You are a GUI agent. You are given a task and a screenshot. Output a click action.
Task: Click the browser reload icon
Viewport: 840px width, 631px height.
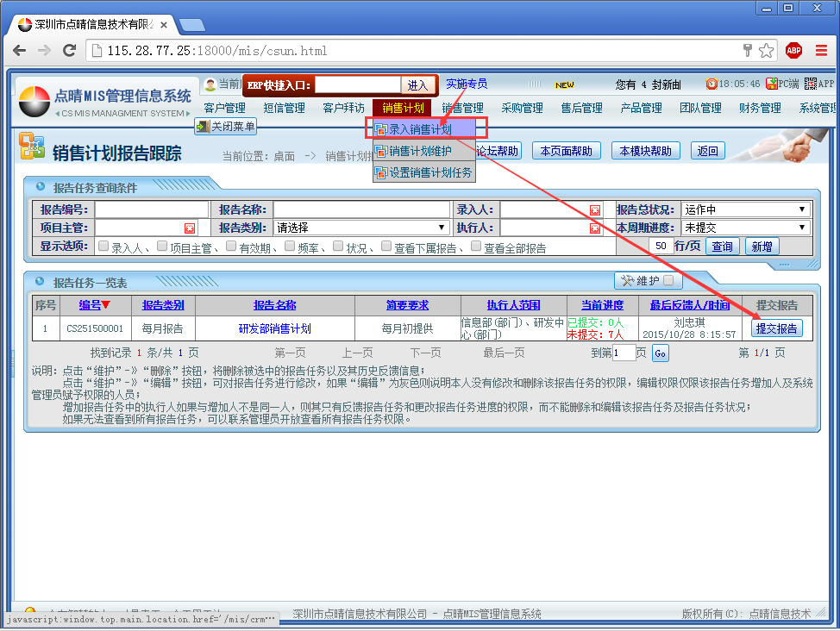click(x=69, y=51)
